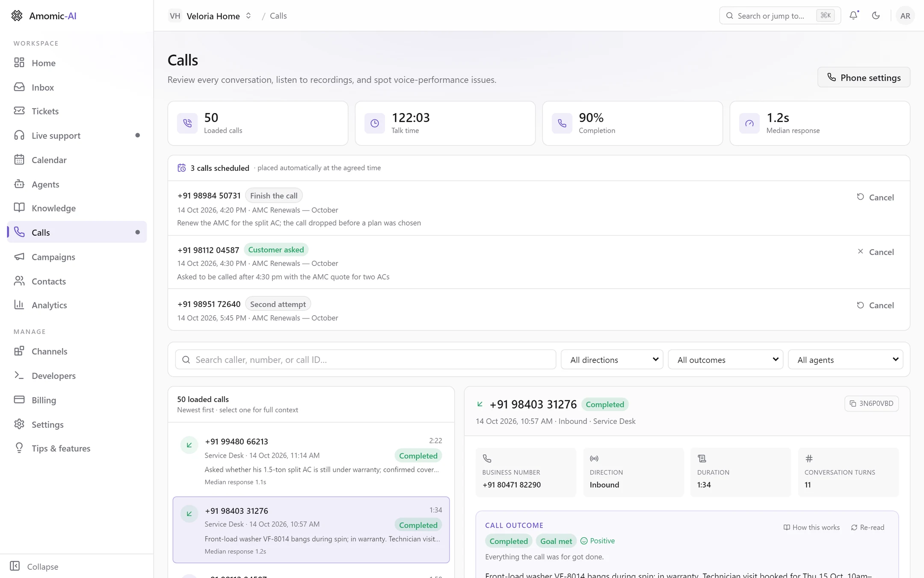Open Calendar from sidebar
Viewport: 924px width, 578px height.
click(x=77, y=160)
